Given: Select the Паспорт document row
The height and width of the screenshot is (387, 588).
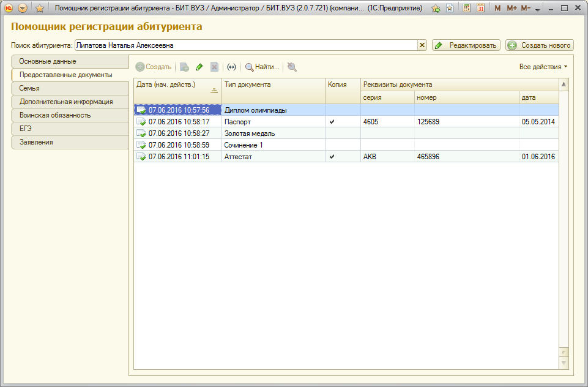Looking at the screenshot, I should 346,122.
